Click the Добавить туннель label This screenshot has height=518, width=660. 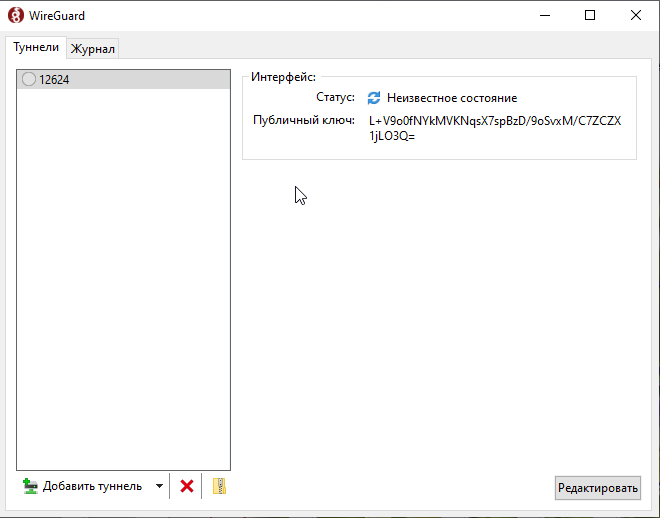coord(92,486)
